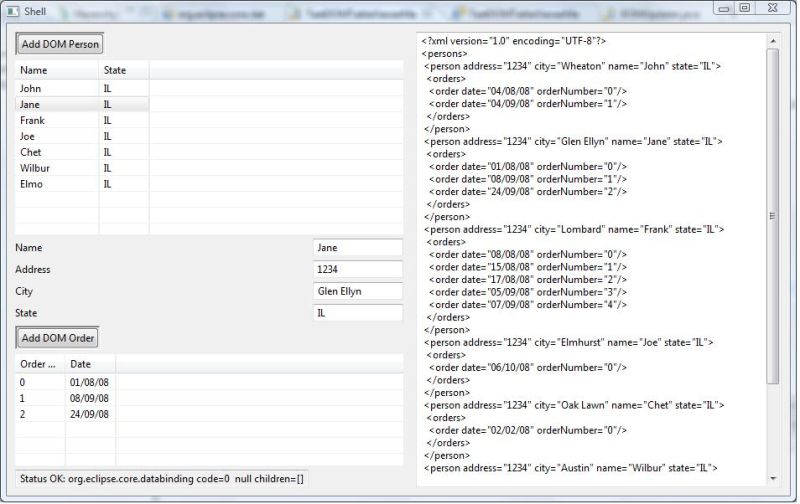
Task: Sort persons by the State column header
Action: 124,70
